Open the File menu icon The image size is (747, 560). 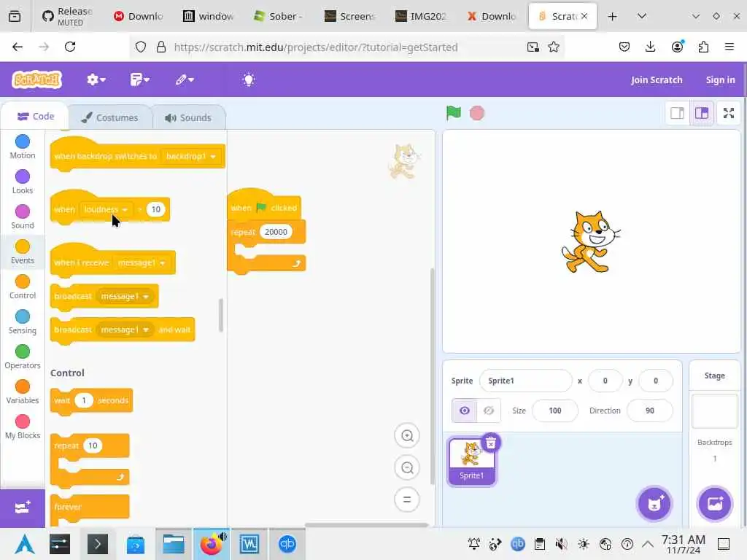coord(139,79)
